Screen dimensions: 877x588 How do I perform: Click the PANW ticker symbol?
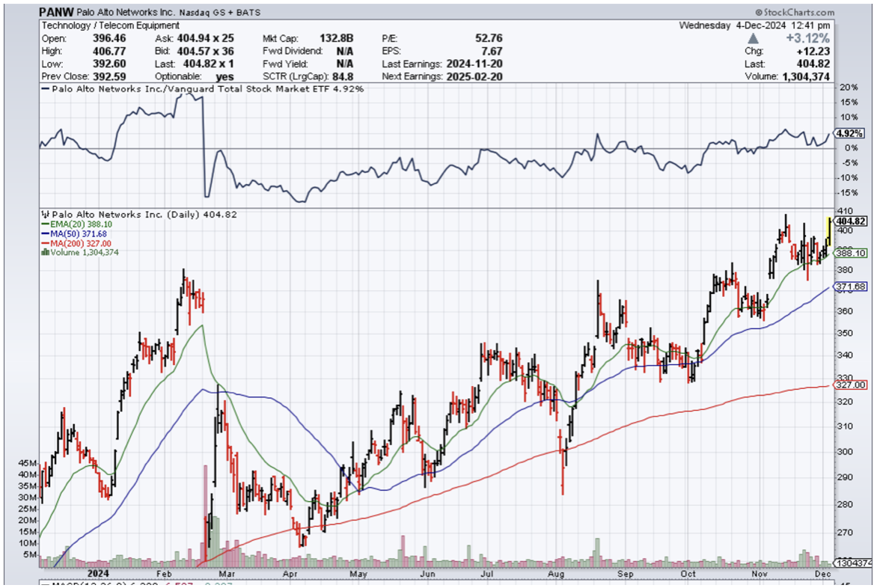tap(56, 12)
